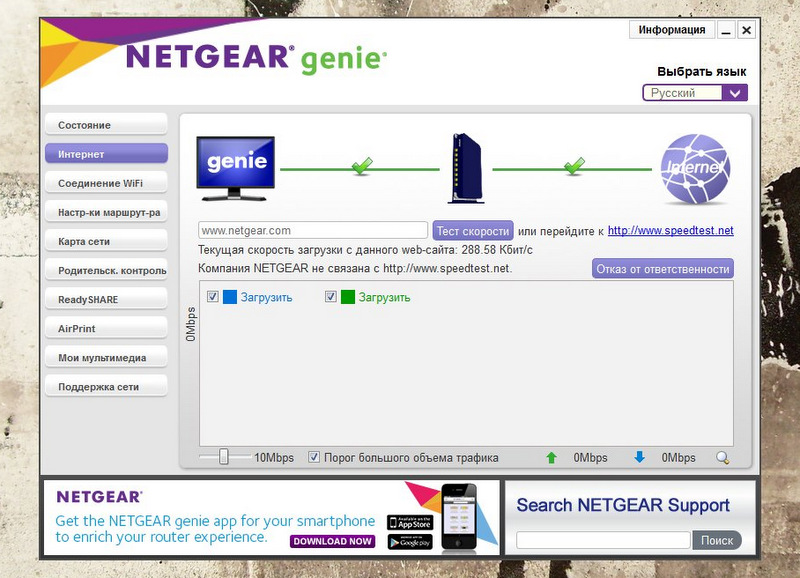Click the 10Mbps threshold value

[x=274, y=458]
